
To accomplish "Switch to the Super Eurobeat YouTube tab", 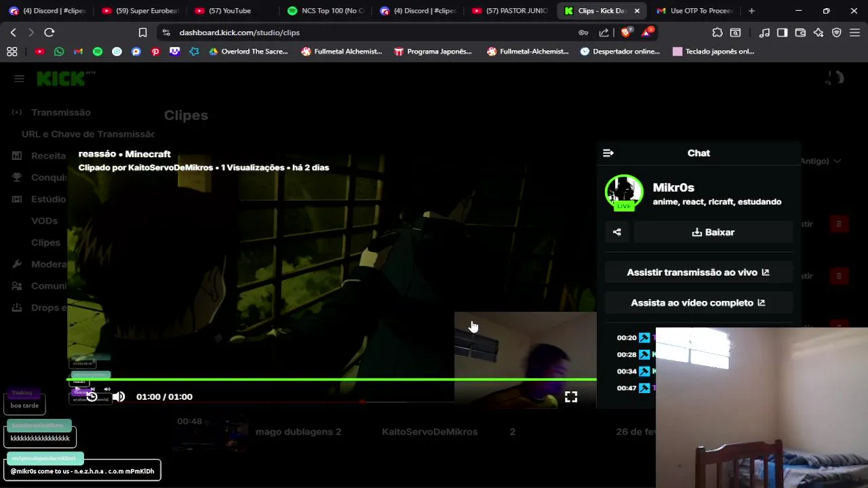I will 140,11.
